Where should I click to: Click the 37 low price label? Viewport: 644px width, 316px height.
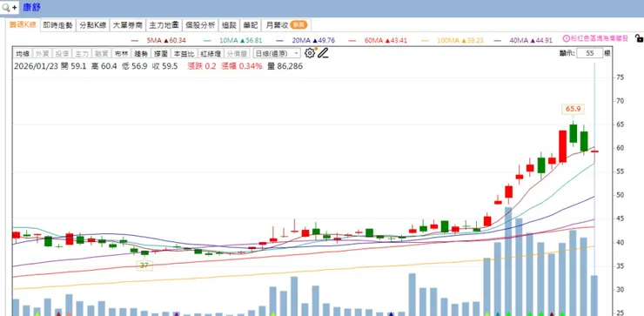(x=144, y=266)
